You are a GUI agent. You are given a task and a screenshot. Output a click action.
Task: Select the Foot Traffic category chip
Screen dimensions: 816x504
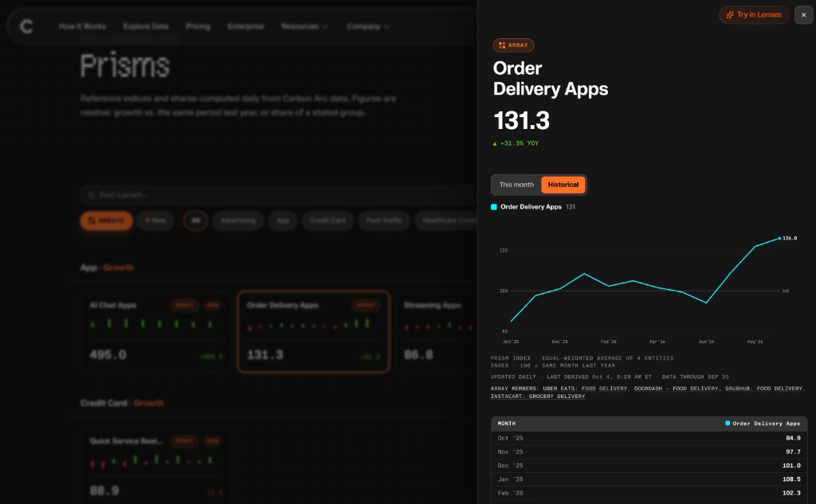click(383, 221)
